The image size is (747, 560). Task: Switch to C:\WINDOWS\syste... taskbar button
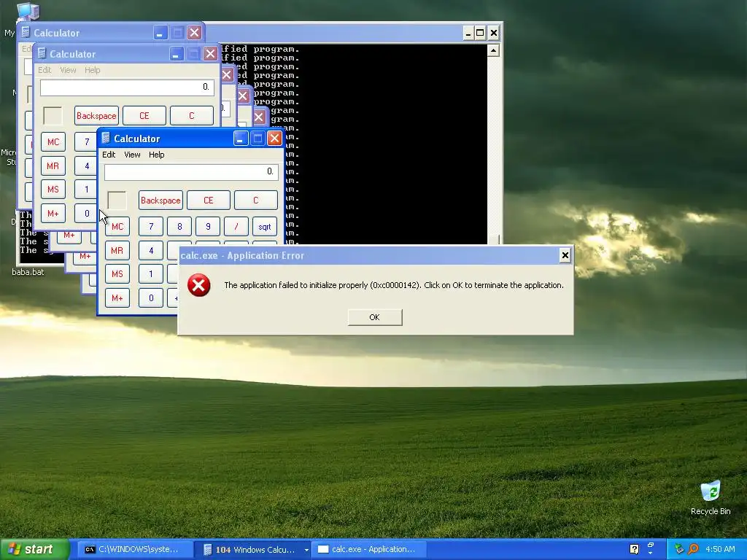134,550
